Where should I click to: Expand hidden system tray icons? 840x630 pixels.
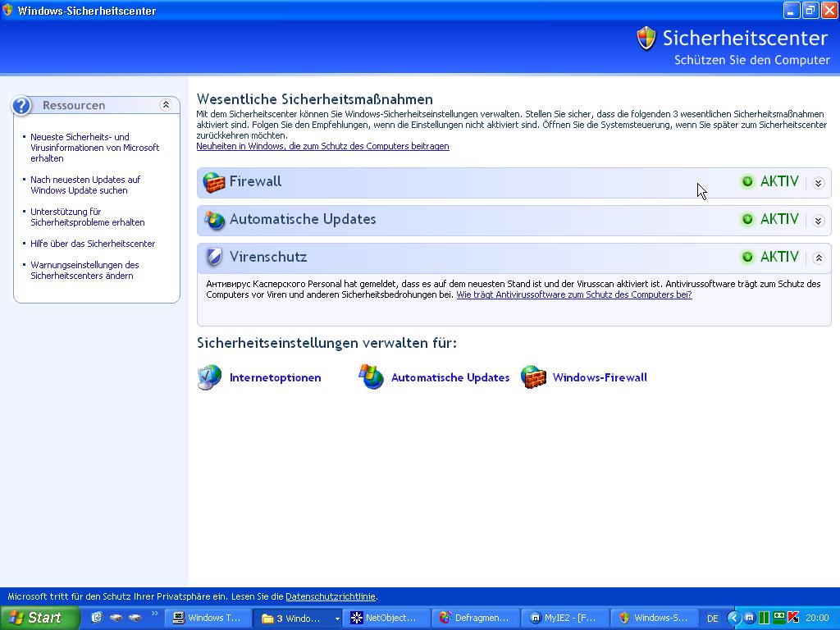(734, 618)
